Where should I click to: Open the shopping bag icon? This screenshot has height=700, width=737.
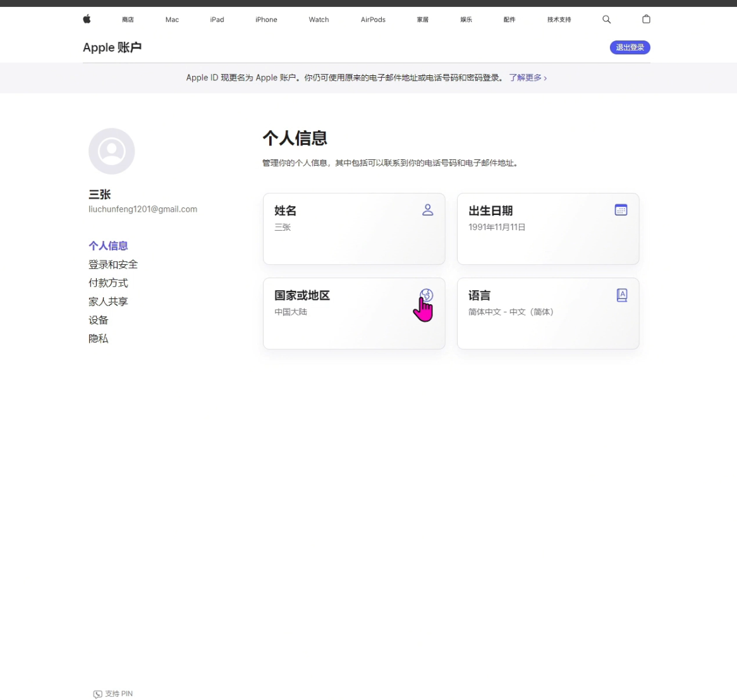click(646, 19)
